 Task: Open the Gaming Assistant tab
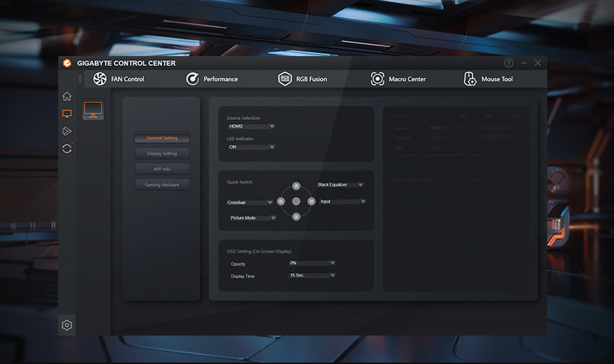coord(162,184)
